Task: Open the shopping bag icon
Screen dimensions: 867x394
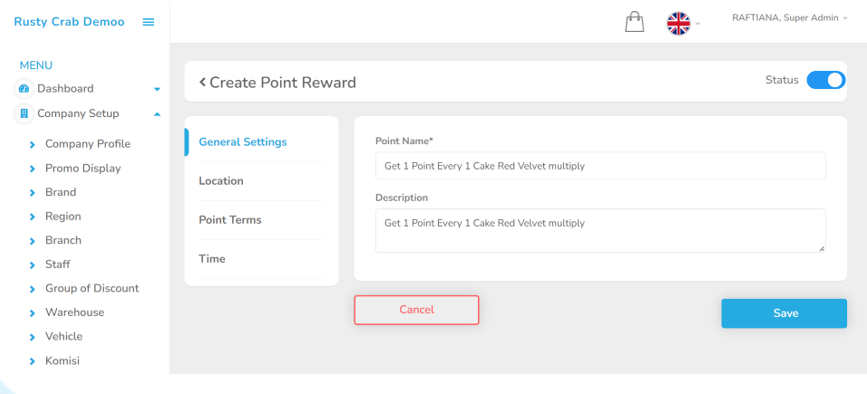Action: (634, 22)
